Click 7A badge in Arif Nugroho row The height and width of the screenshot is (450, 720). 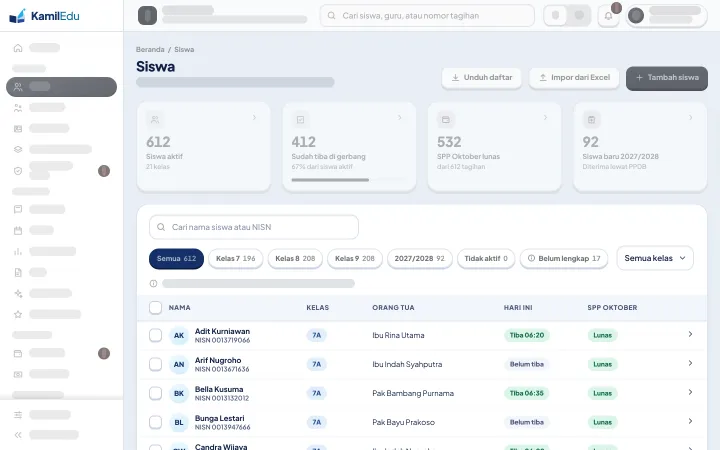(x=317, y=365)
